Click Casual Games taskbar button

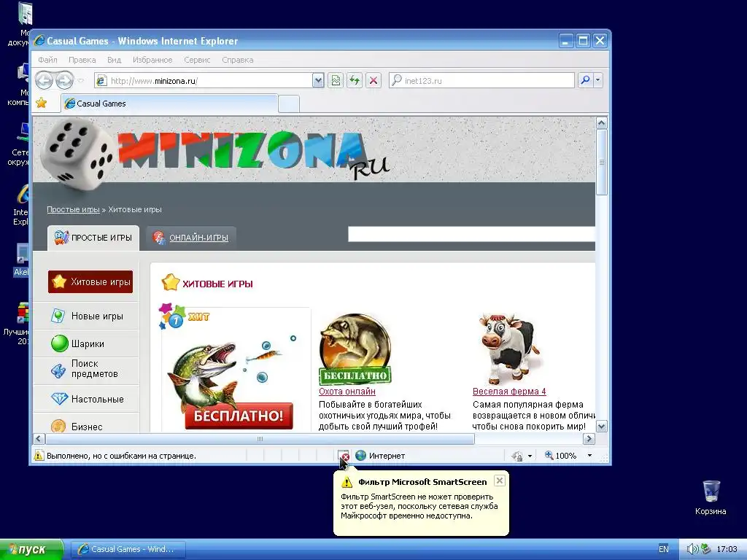(x=128, y=550)
